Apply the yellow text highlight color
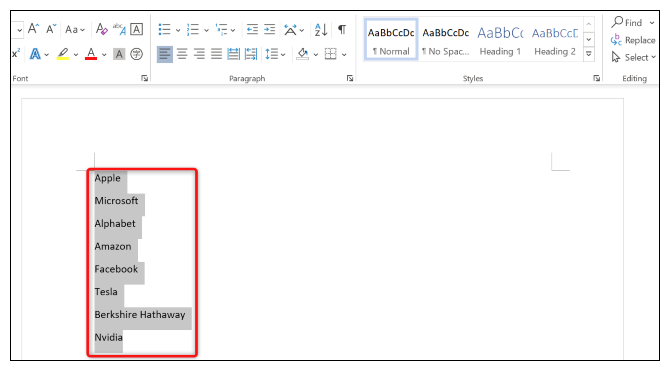Image resolution: width=666 pixels, height=371 pixels. [x=63, y=54]
